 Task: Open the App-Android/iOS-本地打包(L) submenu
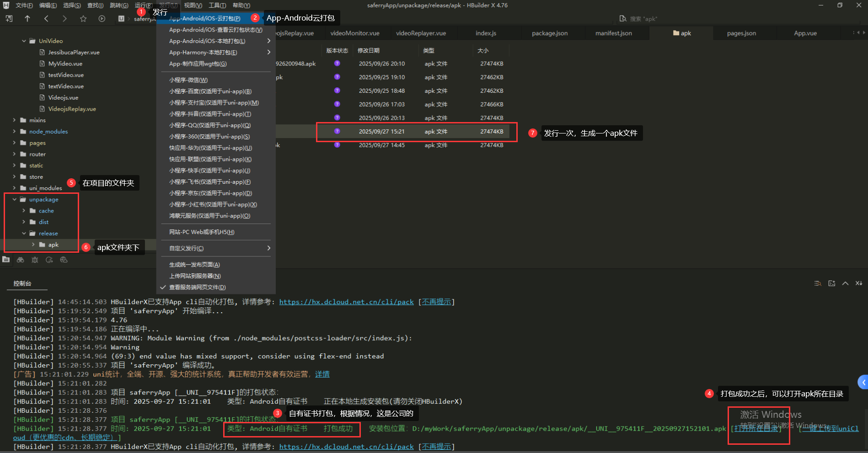tap(216, 41)
